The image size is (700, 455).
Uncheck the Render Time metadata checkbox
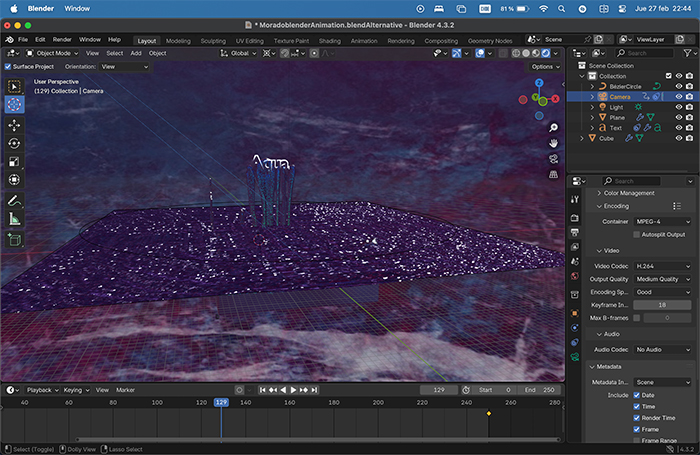[637, 419]
